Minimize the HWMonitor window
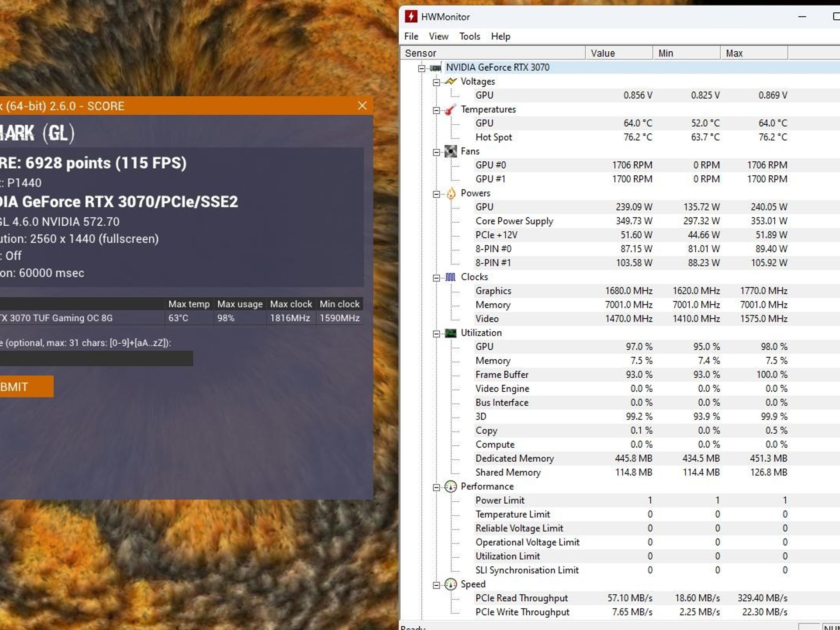Viewport: 840px width, 630px height. coord(802,17)
